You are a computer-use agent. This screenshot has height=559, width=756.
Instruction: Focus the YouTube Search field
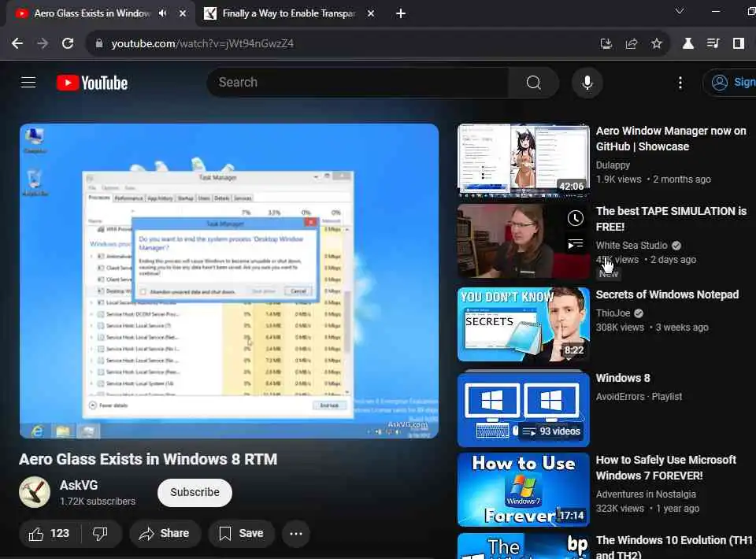click(358, 83)
